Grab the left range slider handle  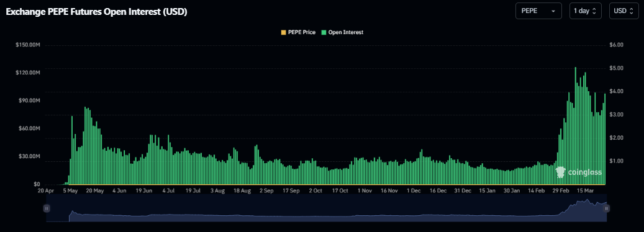point(47,208)
